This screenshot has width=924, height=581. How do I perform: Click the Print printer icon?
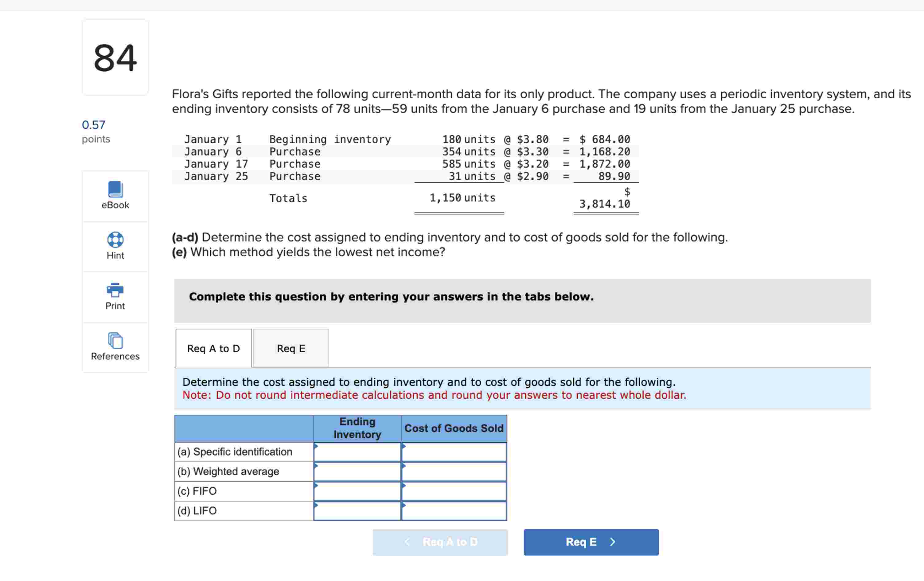115,290
